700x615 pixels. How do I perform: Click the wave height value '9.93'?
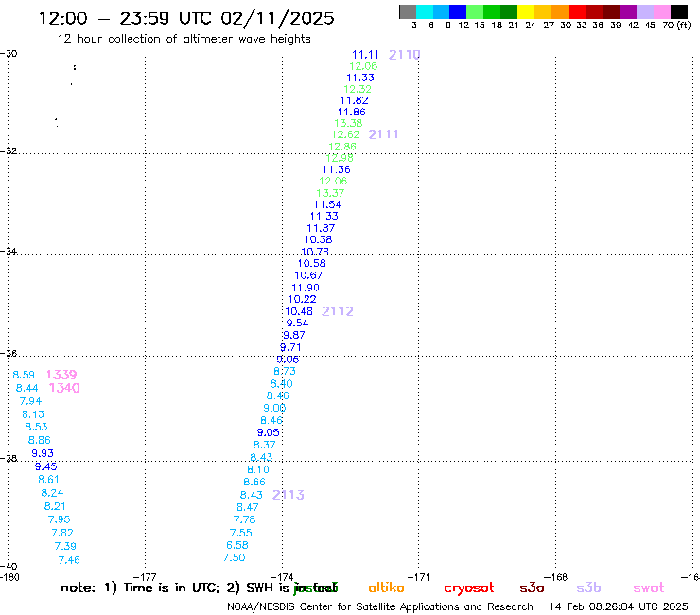click(x=43, y=453)
